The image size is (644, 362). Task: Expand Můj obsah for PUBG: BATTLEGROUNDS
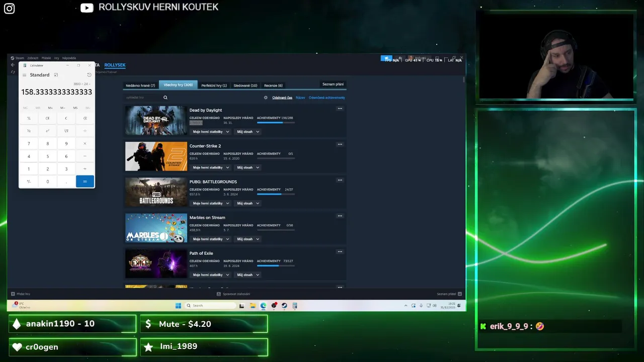(248, 203)
